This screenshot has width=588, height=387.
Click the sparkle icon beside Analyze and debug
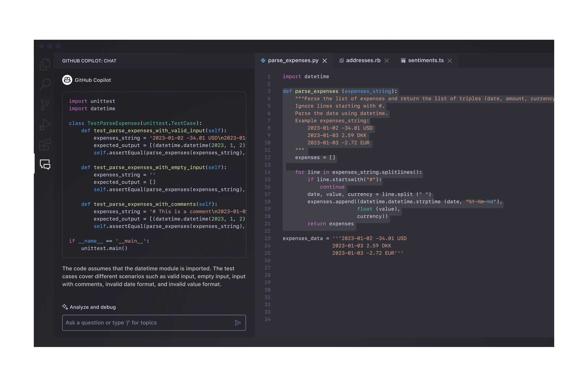tap(65, 307)
